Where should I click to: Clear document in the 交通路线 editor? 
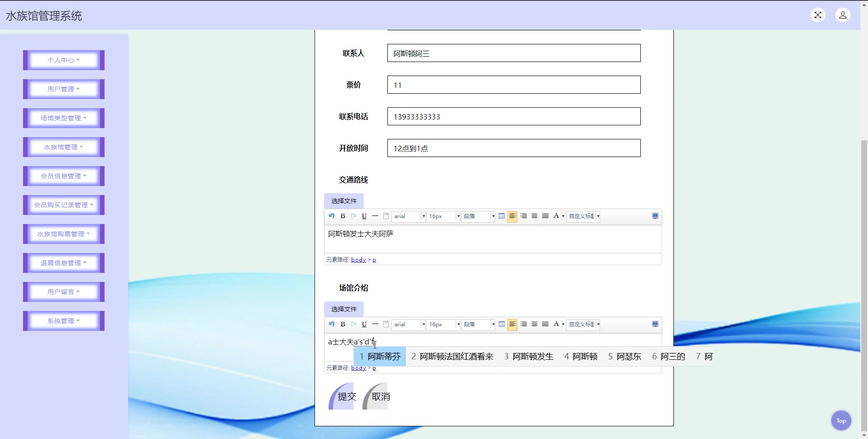tap(386, 216)
